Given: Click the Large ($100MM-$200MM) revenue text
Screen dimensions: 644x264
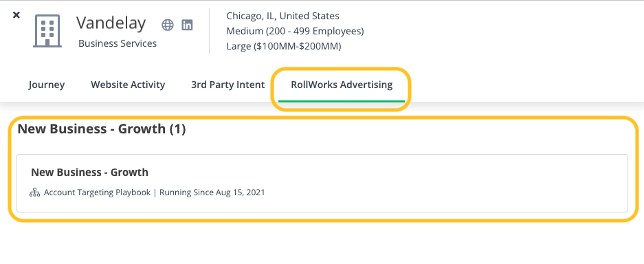Looking at the screenshot, I should 284,46.
